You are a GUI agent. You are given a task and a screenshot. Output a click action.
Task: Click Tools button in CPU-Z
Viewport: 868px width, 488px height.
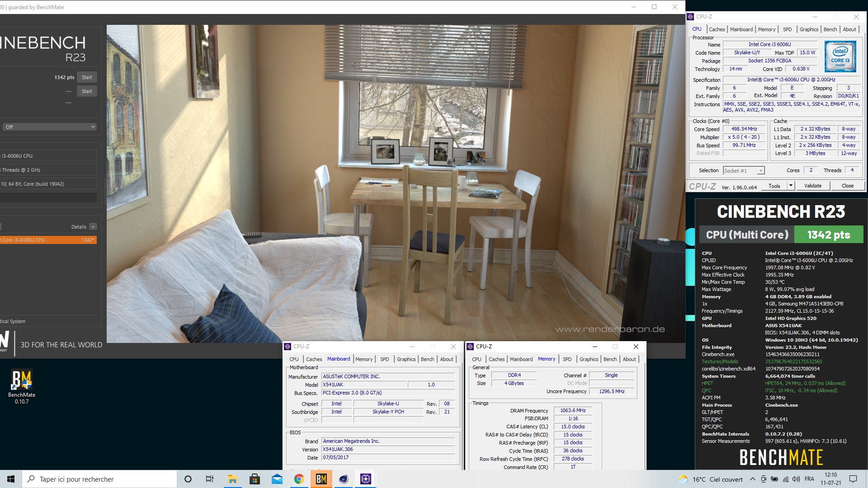pyautogui.click(x=774, y=186)
